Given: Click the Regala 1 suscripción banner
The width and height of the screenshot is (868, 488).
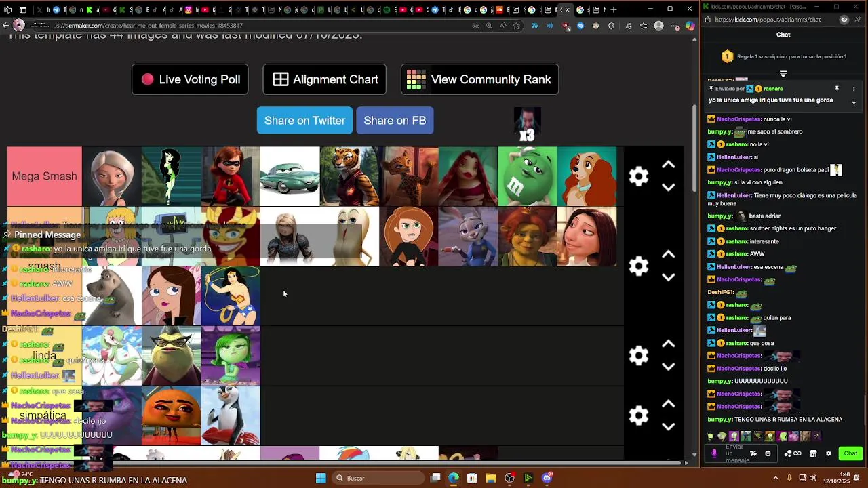Looking at the screenshot, I should (783, 57).
